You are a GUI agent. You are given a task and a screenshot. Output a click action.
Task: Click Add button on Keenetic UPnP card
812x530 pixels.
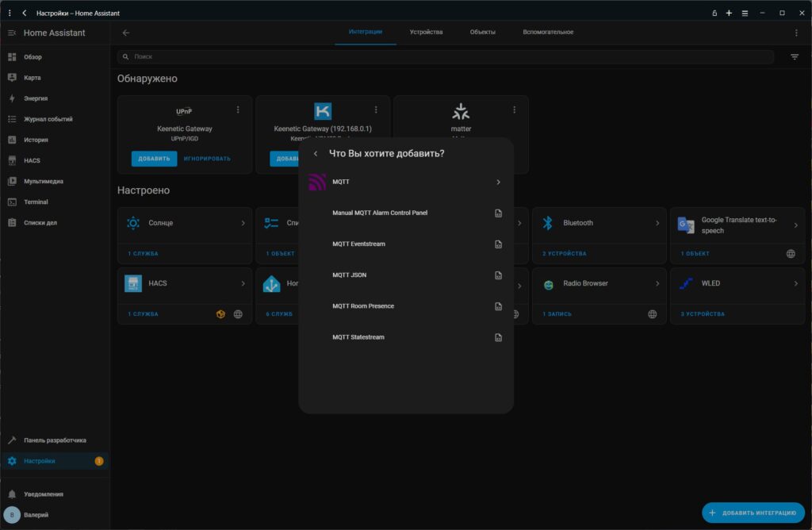pyautogui.click(x=154, y=159)
